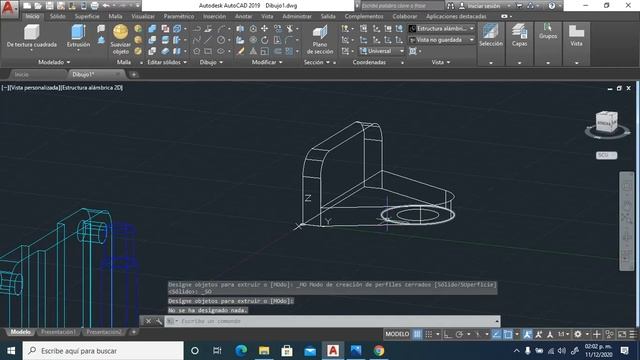Expand the Editar sólidos panel dropdown

[x=167, y=62]
